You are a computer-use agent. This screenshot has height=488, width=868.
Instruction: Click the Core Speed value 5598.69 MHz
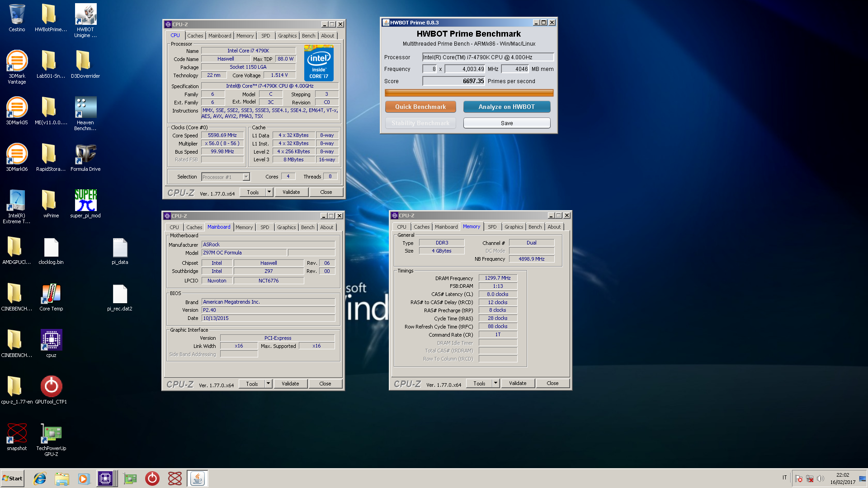[222, 135]
